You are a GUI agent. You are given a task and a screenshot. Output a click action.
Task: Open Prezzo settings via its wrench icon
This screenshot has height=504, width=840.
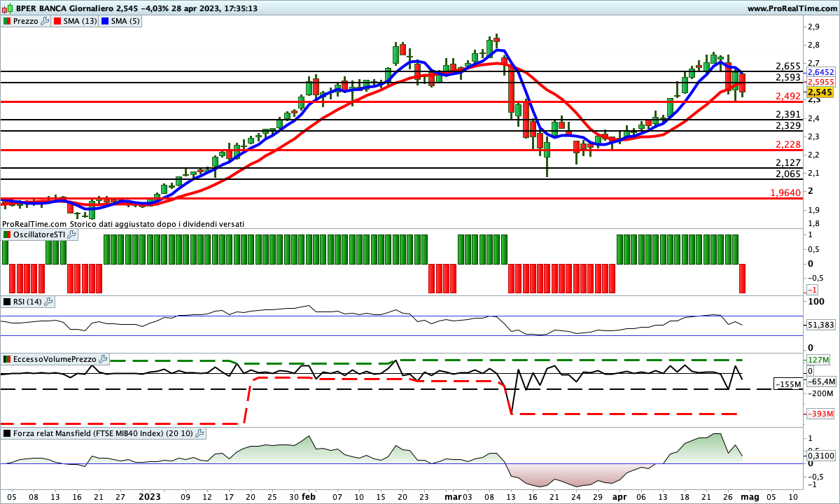click(x=45, y=21)
